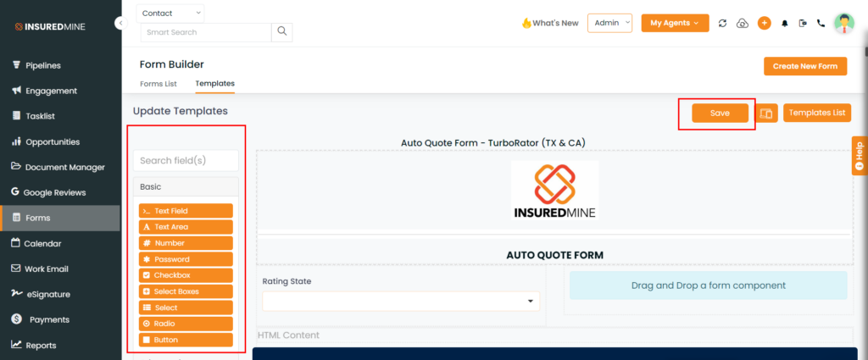Open the user profile avatar
This screenshot has height=360, width=868.
(844, 23)
